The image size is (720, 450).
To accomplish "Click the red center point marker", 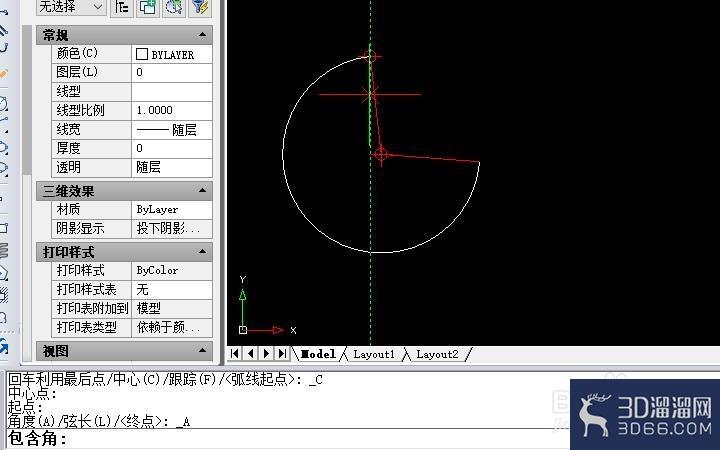I will click(381, 155).
